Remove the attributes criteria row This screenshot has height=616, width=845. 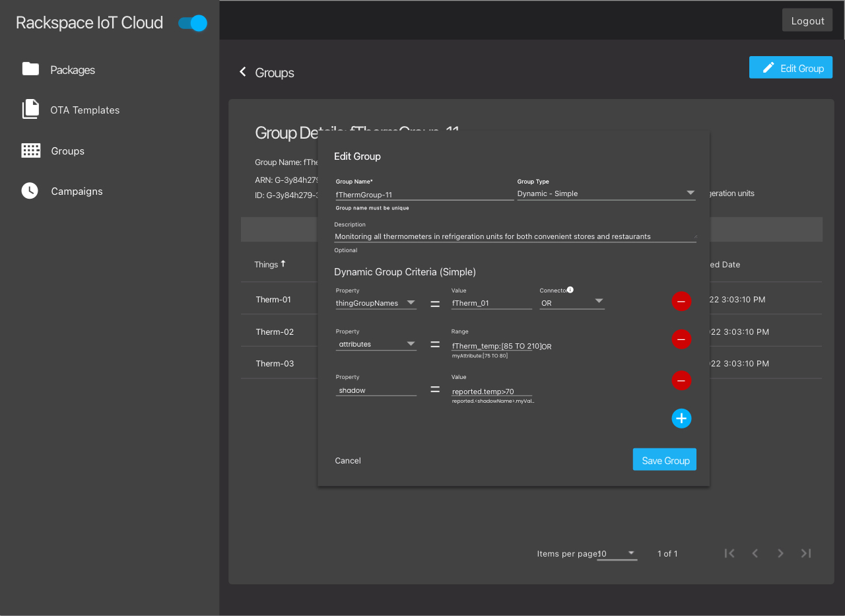(681, 339)
